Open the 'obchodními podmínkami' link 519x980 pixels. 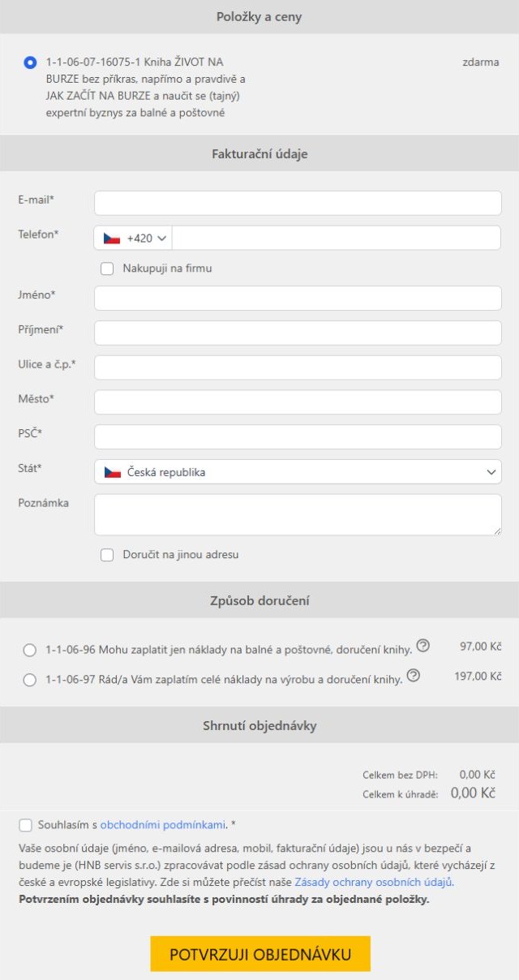[162, 825]
